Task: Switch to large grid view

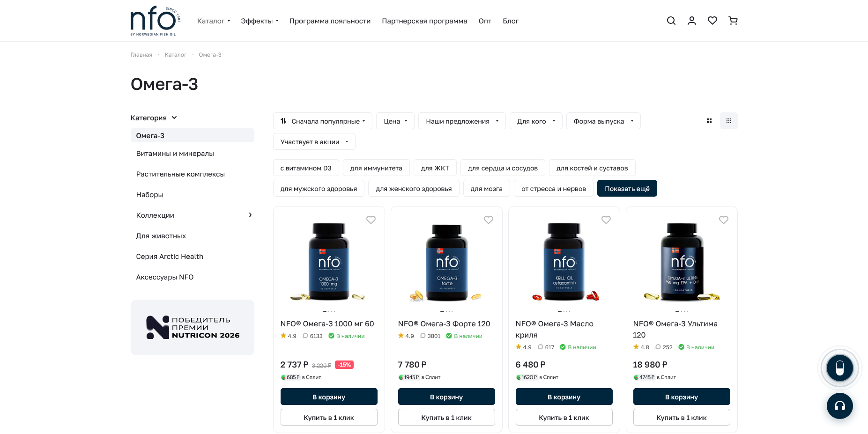Action: click(x=709, y=121)
